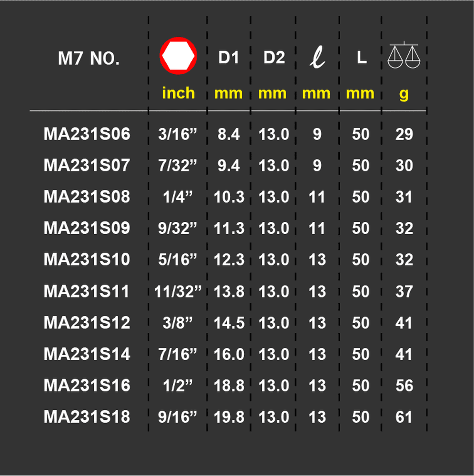Select model number MA231S06
Image resolution: width=474 pixels, height=476 pixels.
coord(87,134)
